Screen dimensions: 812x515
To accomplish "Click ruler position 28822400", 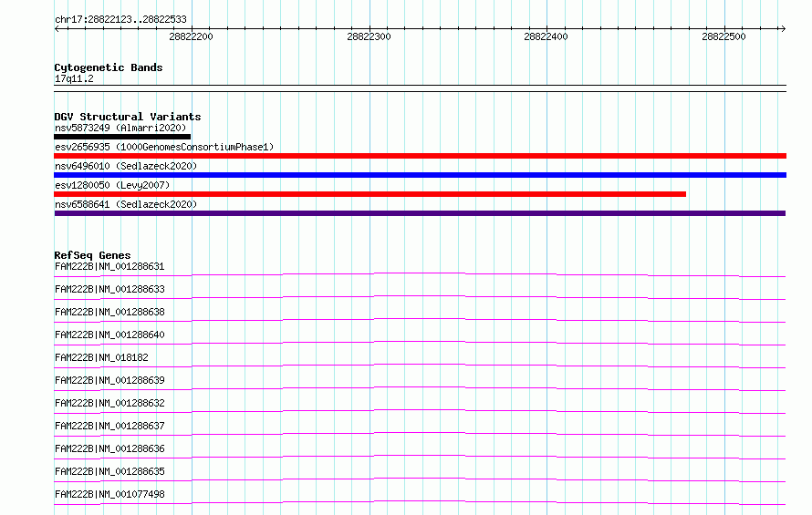I will [546, 36].
